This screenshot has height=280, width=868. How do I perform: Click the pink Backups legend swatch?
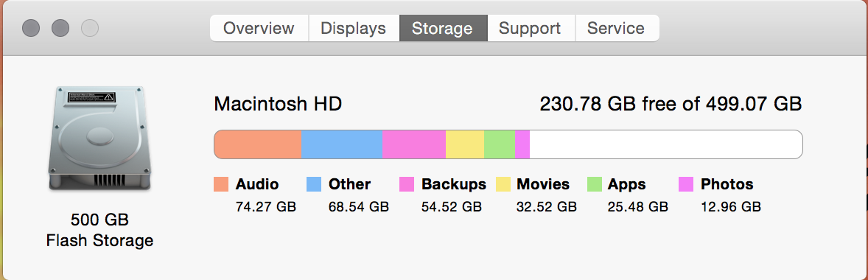407,184
